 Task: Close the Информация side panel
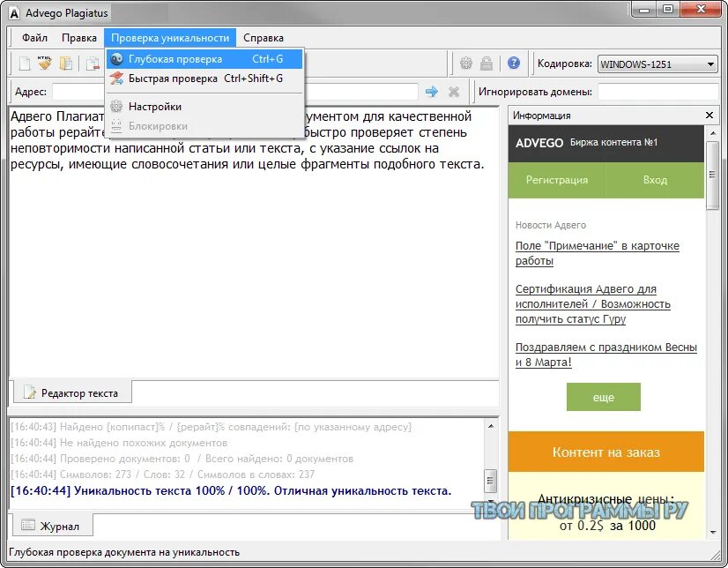tap(709, 116)
